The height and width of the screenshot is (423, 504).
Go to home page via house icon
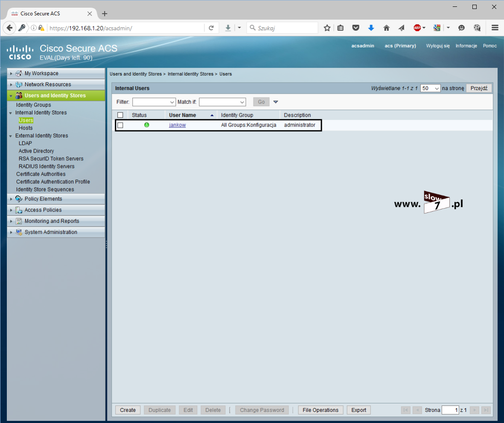386,28
